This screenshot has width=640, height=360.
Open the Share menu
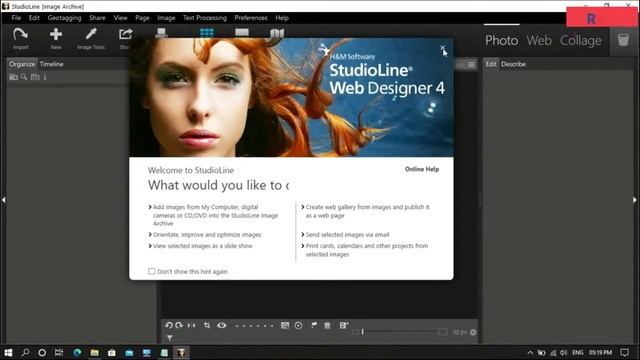tap(97, 18)
